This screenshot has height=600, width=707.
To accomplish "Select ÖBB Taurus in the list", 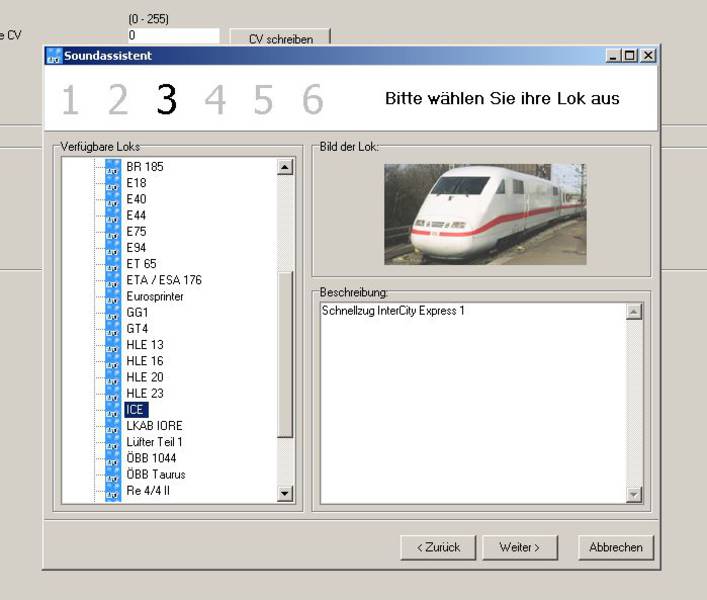I will tap(156, 475).
